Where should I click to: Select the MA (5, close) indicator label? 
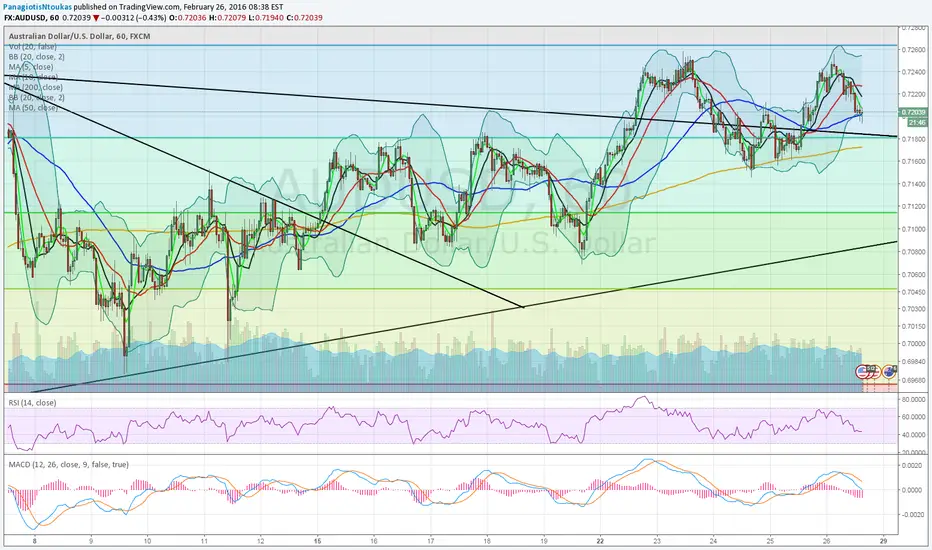point(31,67)
